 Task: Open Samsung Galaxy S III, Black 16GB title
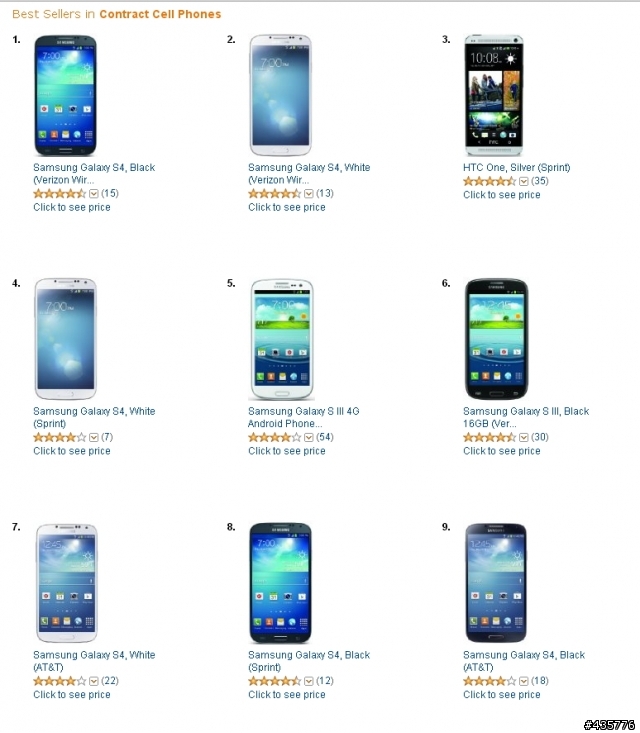coord(526,417)
